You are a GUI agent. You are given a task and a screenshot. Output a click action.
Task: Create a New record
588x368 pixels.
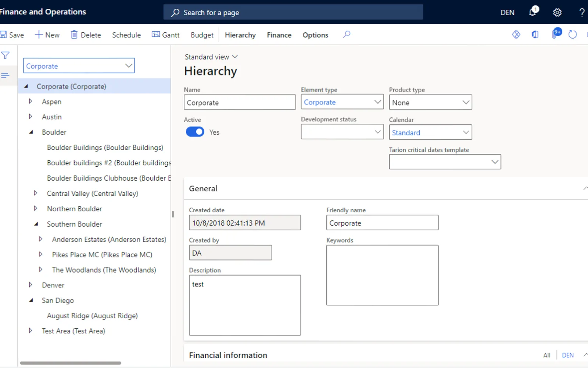pyautogui.click(x=47, y=35)
